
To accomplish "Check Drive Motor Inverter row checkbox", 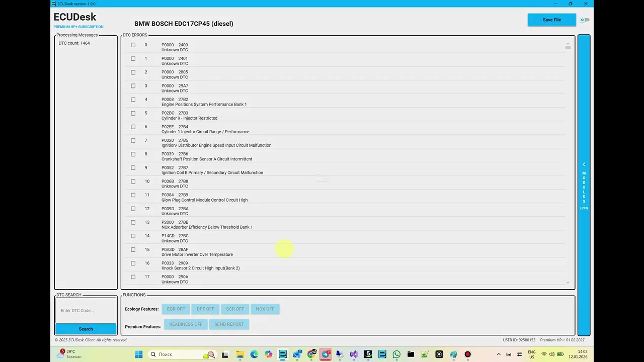I will coord(133,249).
